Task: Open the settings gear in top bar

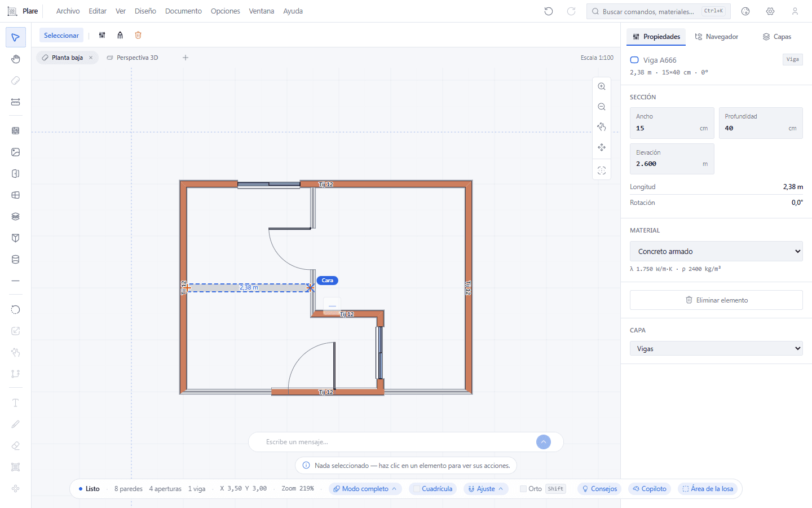Action: [770, 11]
